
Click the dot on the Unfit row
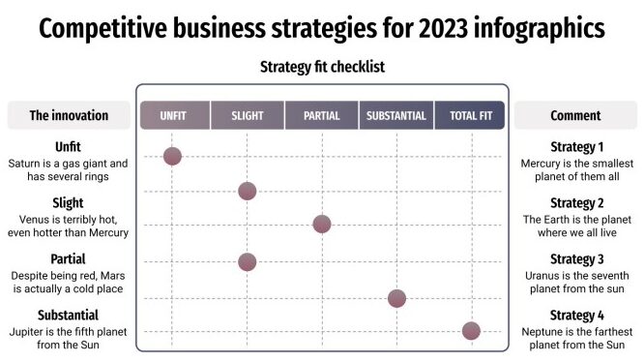(172, 156)
